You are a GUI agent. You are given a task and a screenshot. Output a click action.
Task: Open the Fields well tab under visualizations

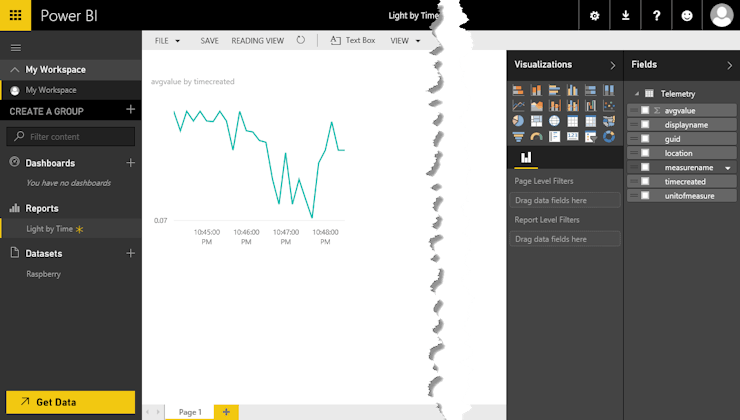click(x=526, y=158)
